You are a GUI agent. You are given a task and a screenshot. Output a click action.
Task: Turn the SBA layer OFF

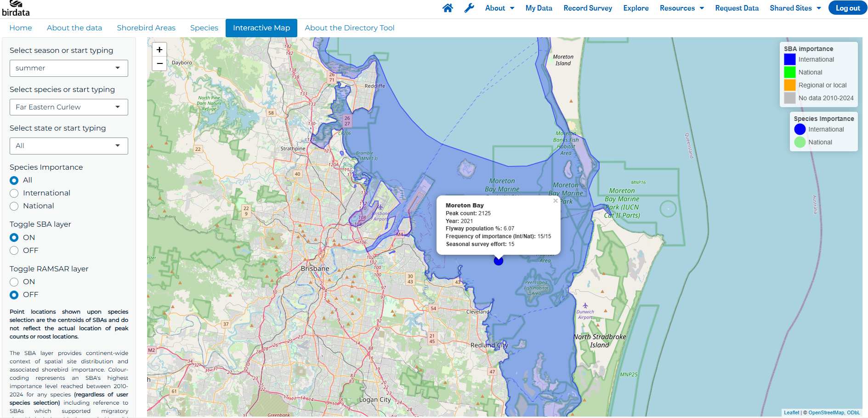click(x=14, y=251)
